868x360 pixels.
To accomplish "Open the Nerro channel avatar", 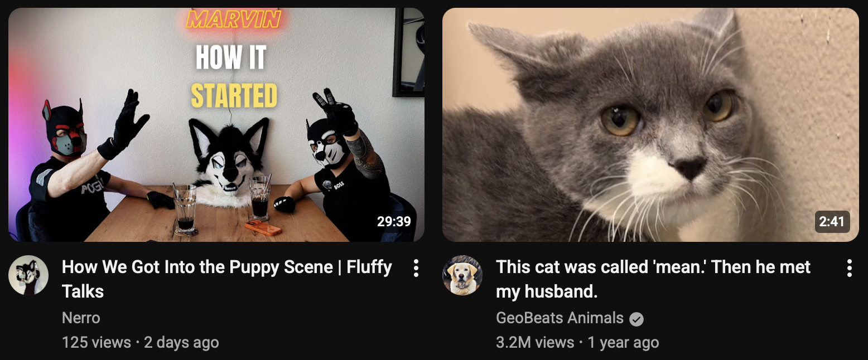I will 28,275.
